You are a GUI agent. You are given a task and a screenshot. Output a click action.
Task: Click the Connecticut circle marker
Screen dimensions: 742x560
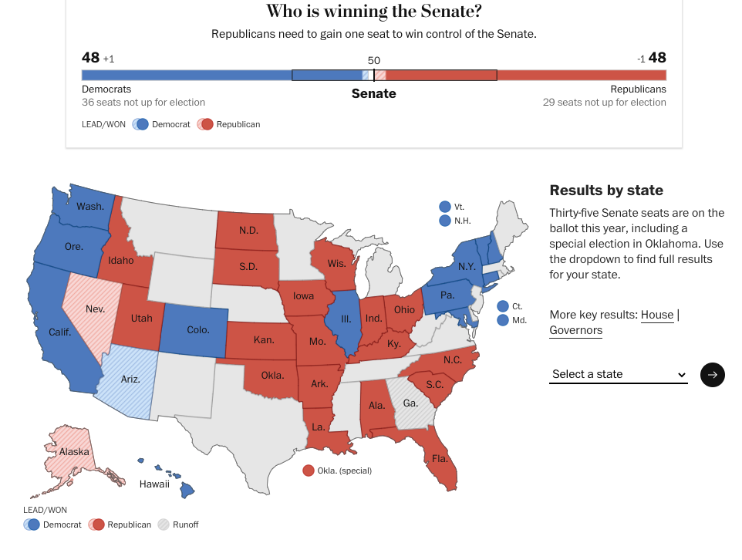tap(503, 306)
